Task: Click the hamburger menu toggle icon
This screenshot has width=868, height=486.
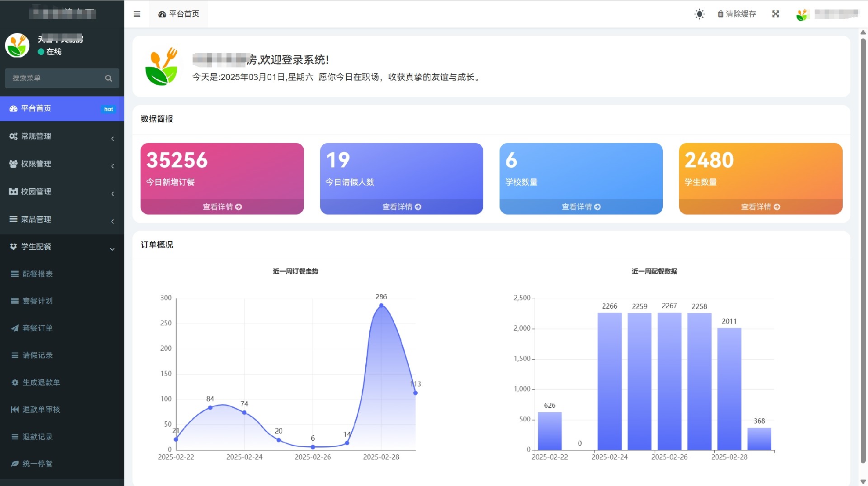Action: click(137, 14)
